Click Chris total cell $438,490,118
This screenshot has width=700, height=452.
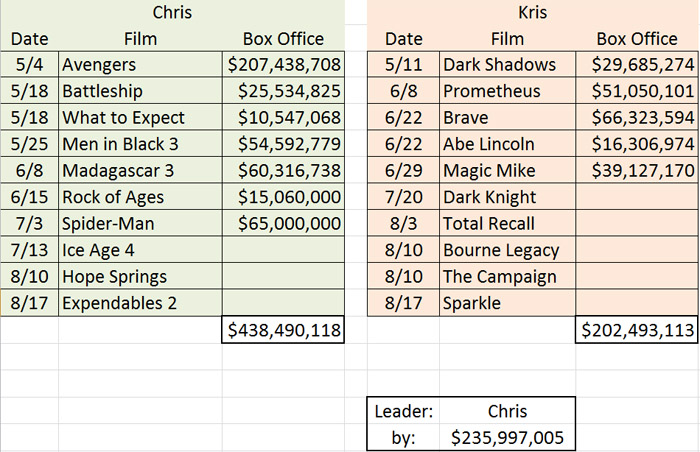click(283, 330)
